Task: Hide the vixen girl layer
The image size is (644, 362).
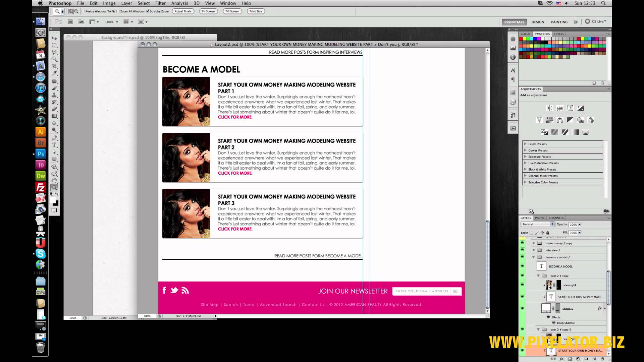Action: tap(523, 285)
